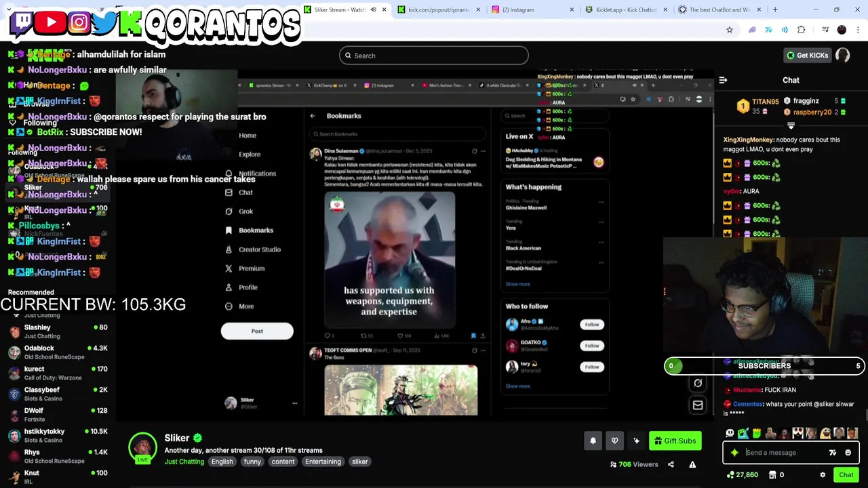Screen dimensions: 868x488
Task: Open the media control toolbar icon
Action: [825, 30]
